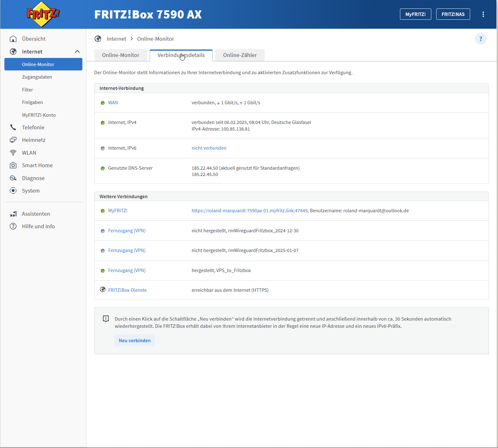Open Smart Home menu
498x448 pixels.
point(37,165)
